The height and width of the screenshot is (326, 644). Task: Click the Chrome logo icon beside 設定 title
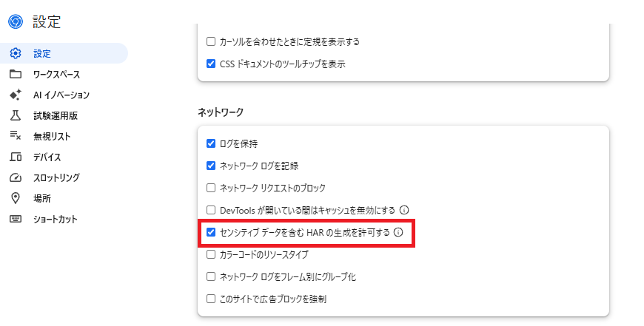pyautogui.click(x=16, y=21)
